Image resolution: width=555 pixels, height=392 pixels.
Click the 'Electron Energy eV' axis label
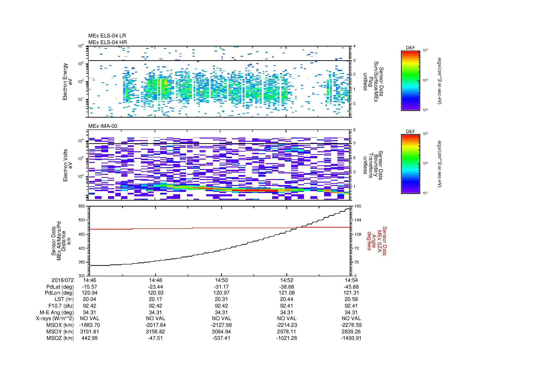tap(67, 82)
